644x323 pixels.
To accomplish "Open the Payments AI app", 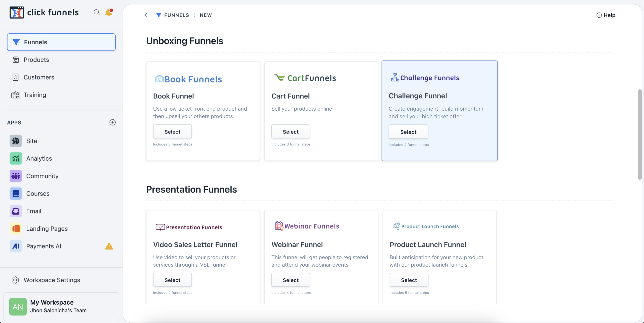I will [61, 246].
